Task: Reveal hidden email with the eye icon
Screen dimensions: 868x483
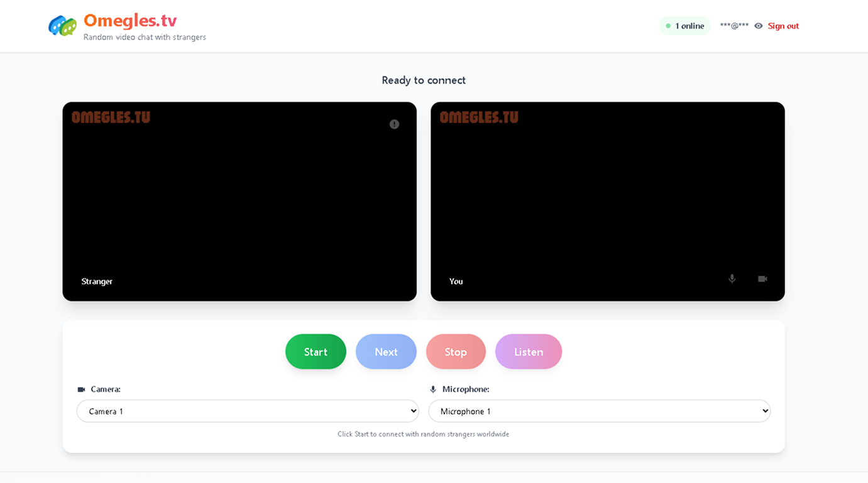Action: pyautogui.click(x=758, y=26)
